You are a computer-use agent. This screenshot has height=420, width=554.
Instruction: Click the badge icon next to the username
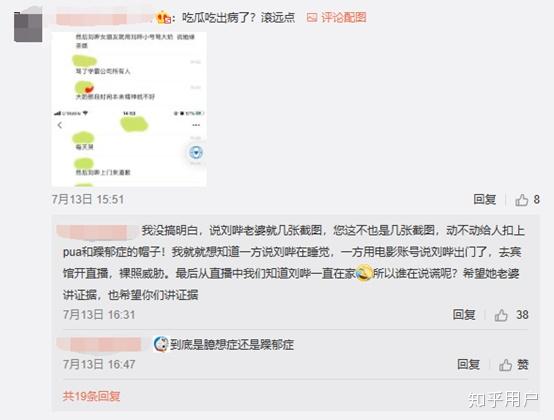tap(164, 17)
